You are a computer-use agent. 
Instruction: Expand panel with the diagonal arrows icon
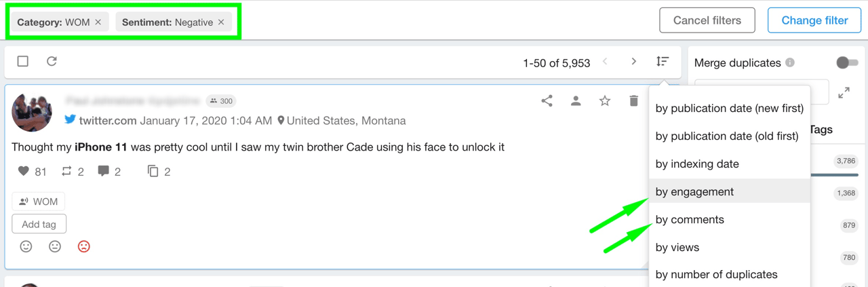(844, 93)
